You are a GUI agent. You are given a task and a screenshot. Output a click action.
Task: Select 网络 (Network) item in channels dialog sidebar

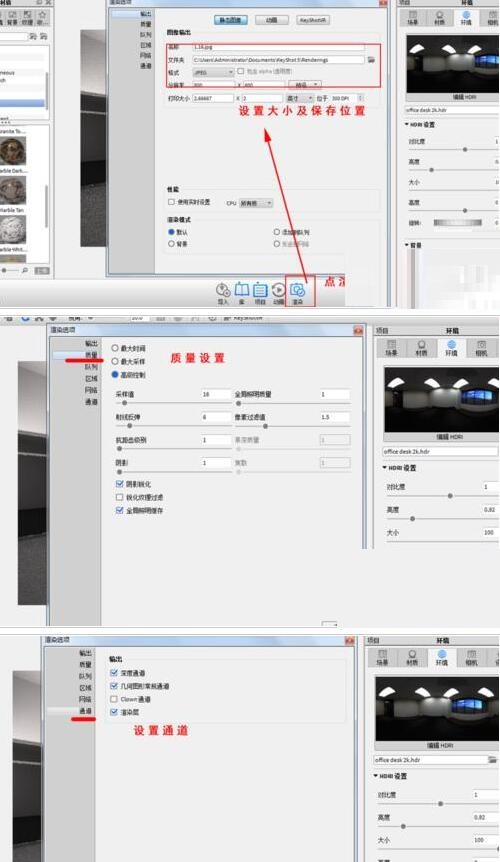pyautogui.click(x=85, y=699)
